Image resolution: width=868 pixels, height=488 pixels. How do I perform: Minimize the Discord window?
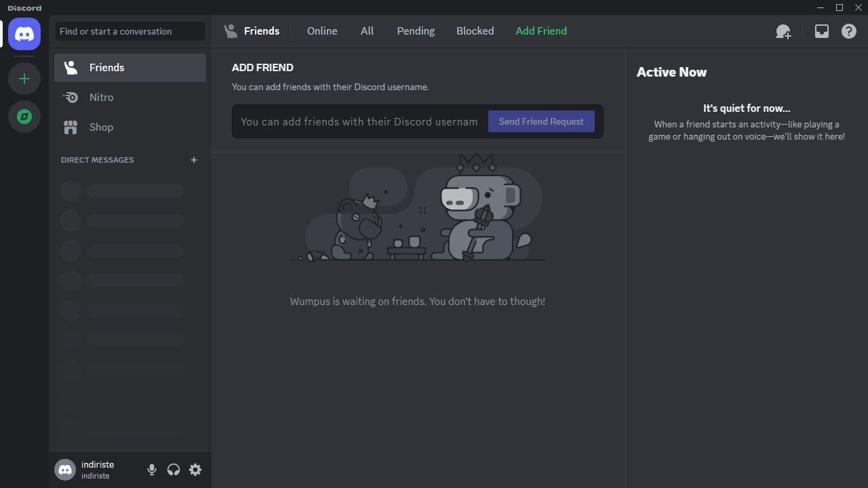tap(821, 7)
